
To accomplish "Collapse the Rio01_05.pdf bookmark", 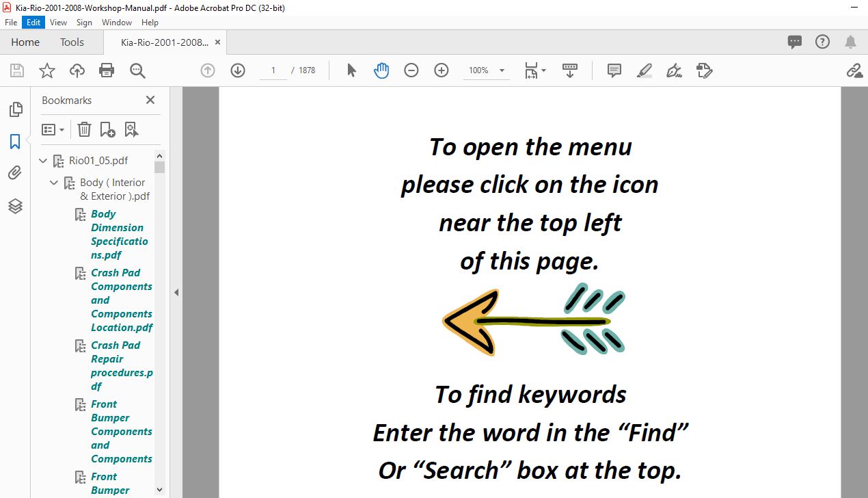I will coord(44,161).
